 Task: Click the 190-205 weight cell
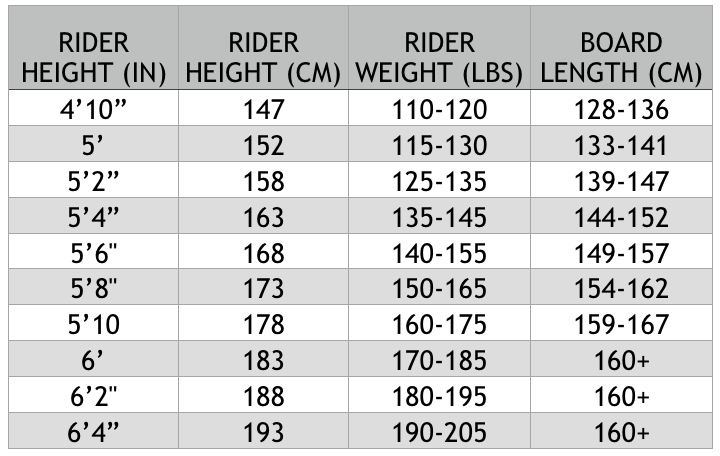coord(439,430)
